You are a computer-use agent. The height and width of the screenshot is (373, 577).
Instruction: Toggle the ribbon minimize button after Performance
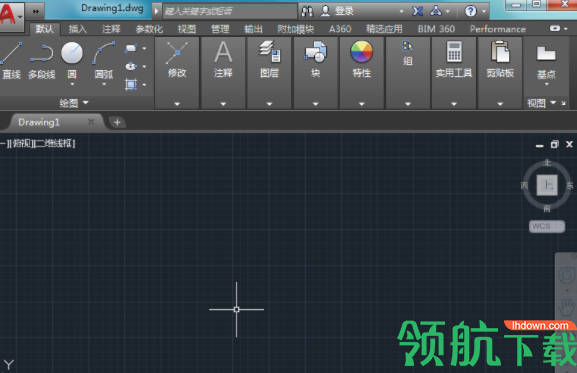(555, 29)
